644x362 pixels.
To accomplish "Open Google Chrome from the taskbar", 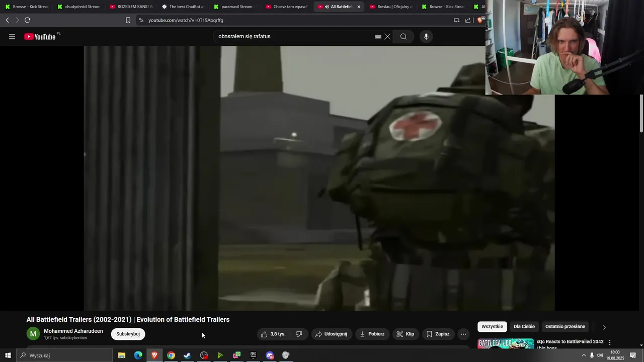I will [x=171, y=355].
